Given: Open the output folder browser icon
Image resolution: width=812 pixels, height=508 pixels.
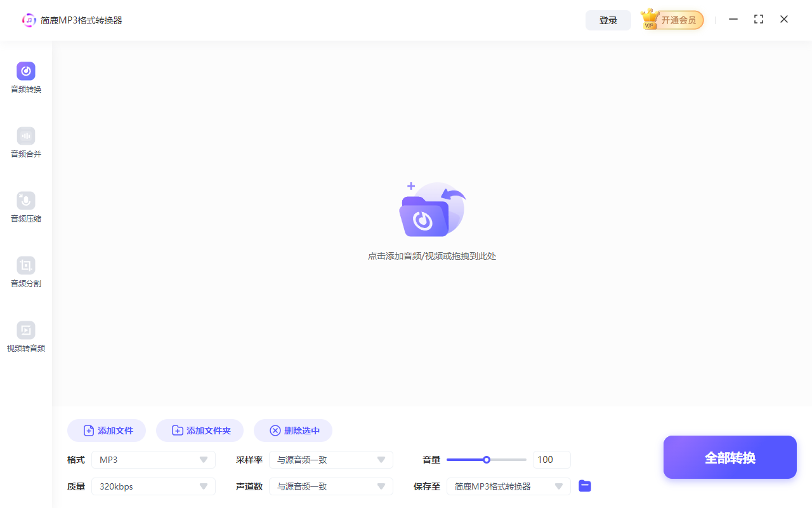Looking at the screenshot, I should [584, 486].
